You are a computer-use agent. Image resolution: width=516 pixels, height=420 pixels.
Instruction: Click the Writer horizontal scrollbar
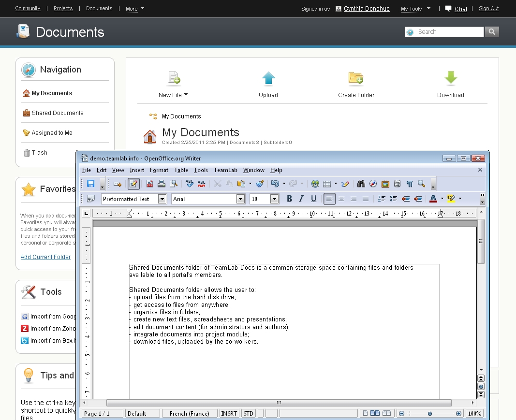coord(279,403)
